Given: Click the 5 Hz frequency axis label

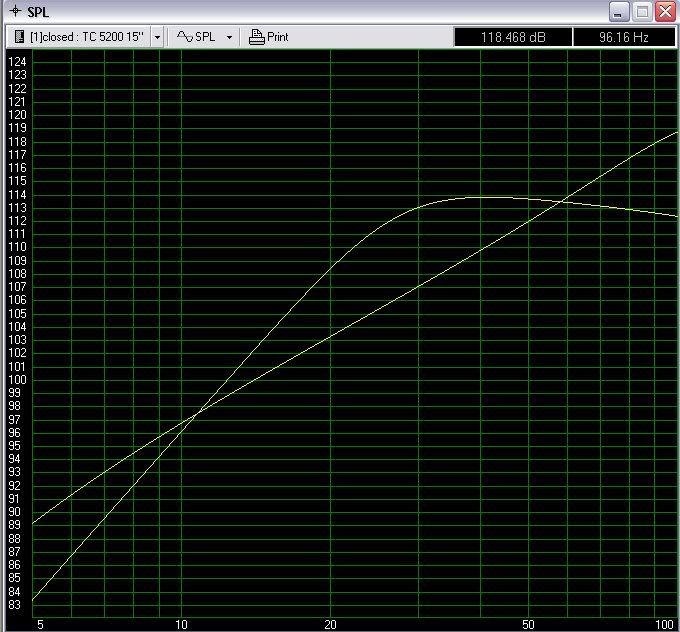Looking at the screenshot, I should click(x=40, y=625).
